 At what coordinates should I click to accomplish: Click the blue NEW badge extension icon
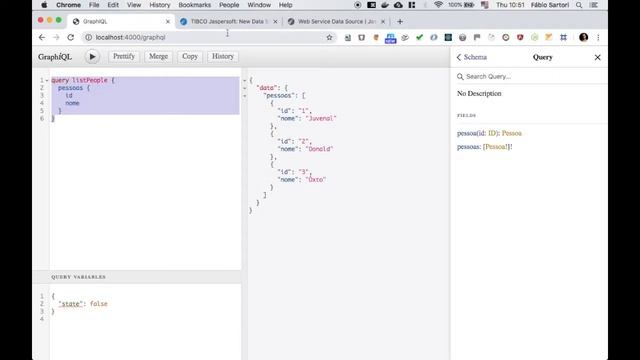391,38
